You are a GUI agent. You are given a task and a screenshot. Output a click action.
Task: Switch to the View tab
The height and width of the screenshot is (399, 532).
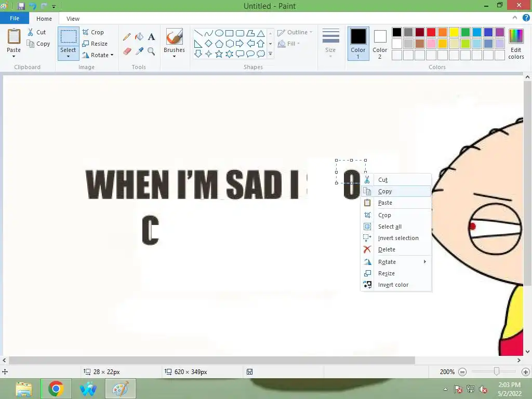point(73,19)
